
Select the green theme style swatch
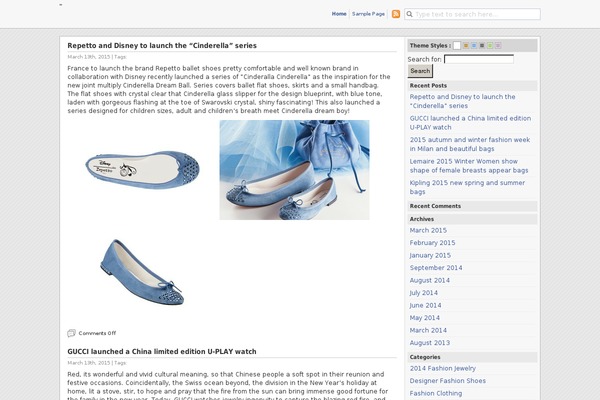coord(490,46)
